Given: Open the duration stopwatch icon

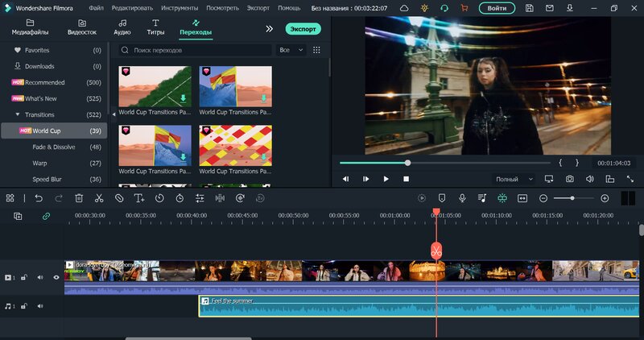Looking at the screenshot, I should point(180,198).
